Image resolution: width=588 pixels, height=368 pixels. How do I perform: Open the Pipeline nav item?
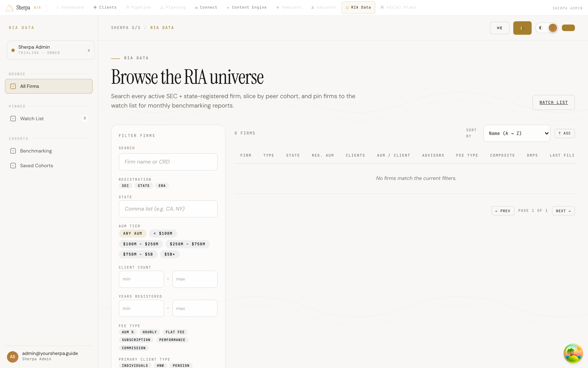138,7
